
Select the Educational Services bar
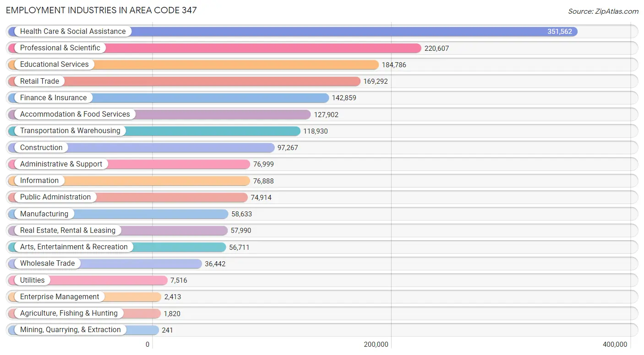[x=229, y=65]
